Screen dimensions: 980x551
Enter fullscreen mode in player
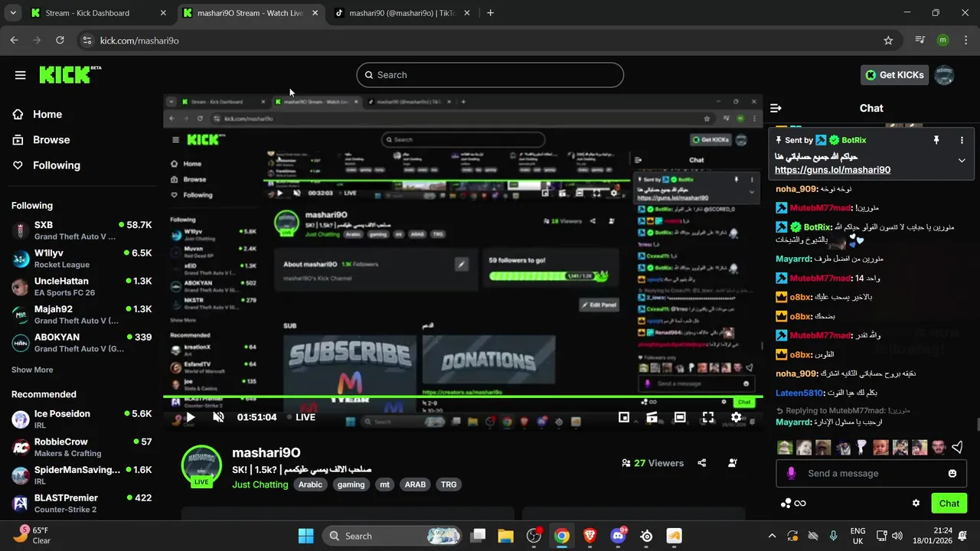(x=708, y=417)
